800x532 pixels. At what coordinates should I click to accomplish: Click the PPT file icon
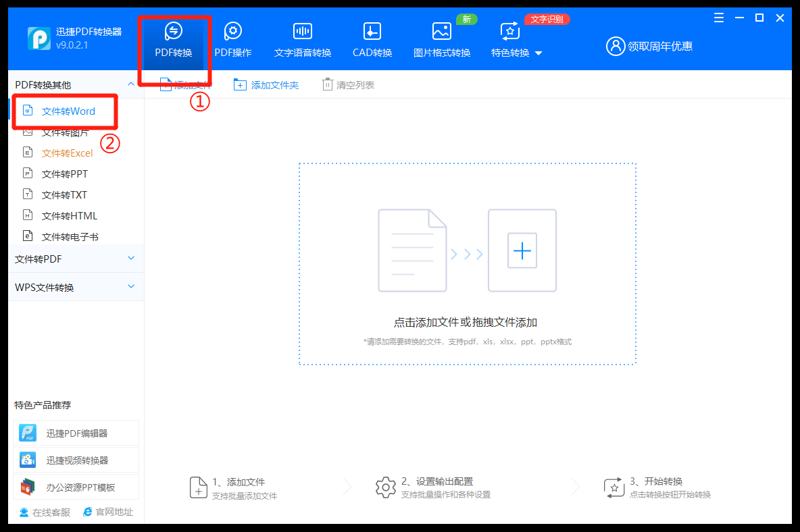pyautogui.click(x=28, y=174)
